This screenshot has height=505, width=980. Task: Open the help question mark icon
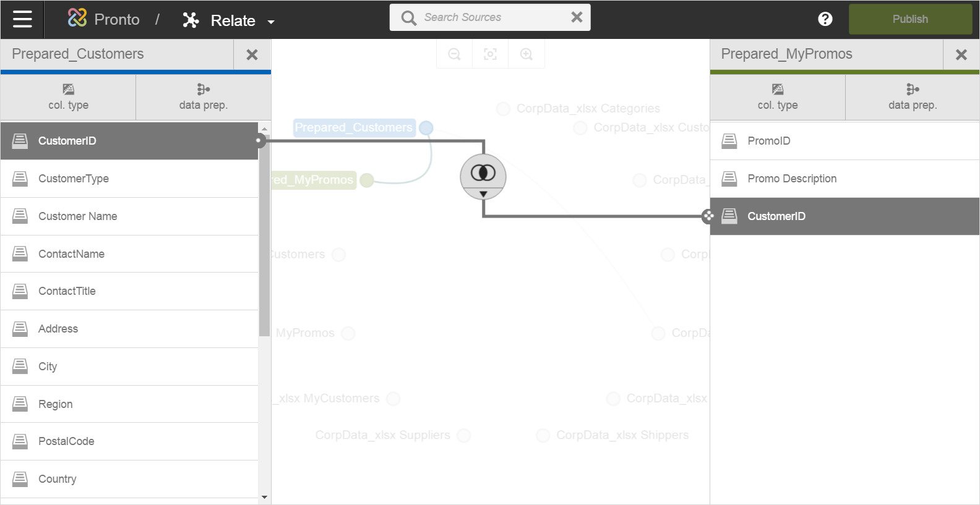click(825, 19)
